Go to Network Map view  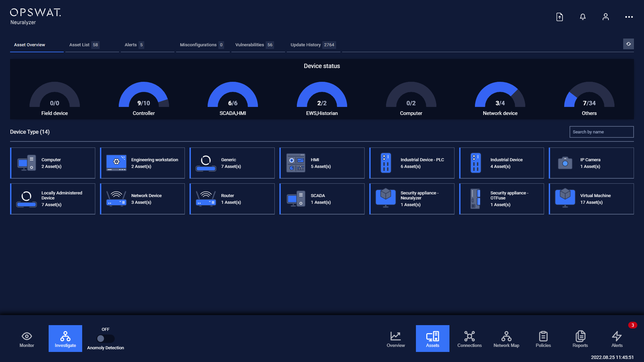(x=506, y=339)
